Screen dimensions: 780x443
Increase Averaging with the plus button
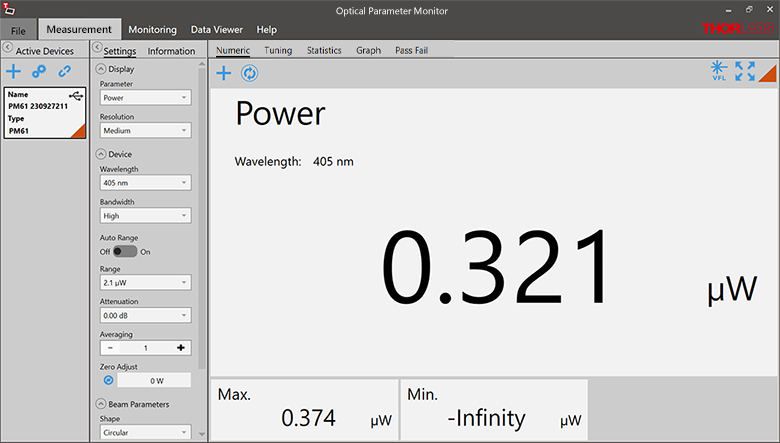(181, 348)
